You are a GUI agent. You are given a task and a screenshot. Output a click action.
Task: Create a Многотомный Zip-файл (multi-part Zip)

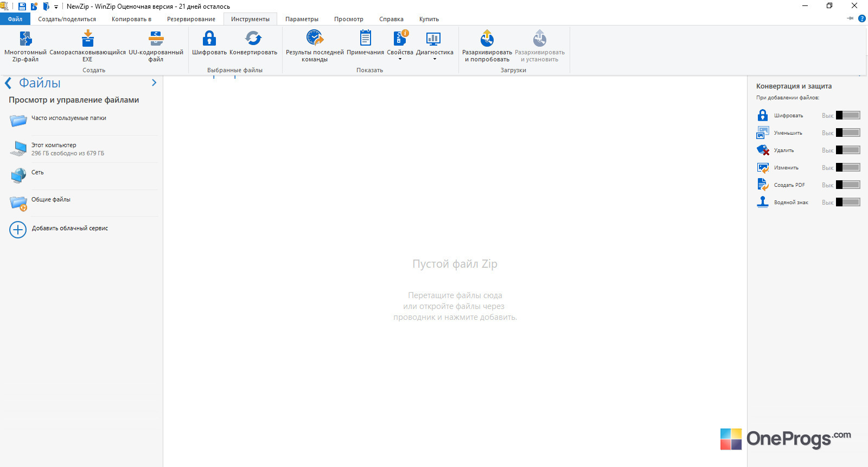pos(25,46)
